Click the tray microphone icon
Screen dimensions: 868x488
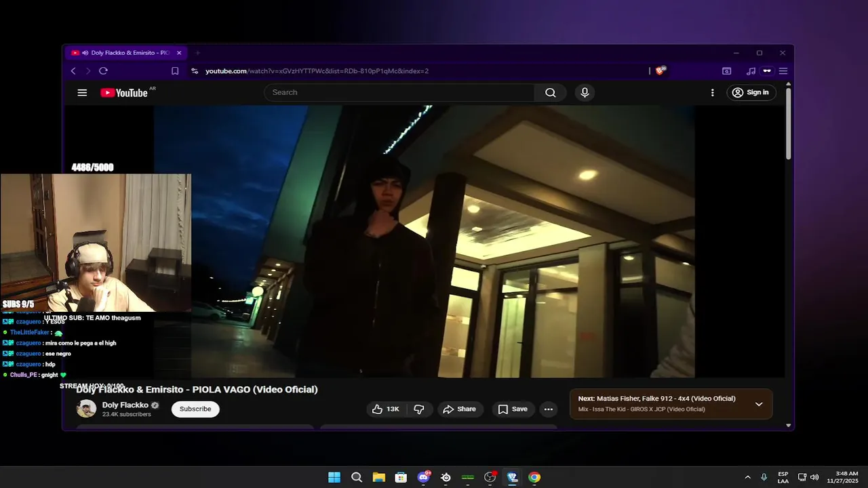point(764,477)
